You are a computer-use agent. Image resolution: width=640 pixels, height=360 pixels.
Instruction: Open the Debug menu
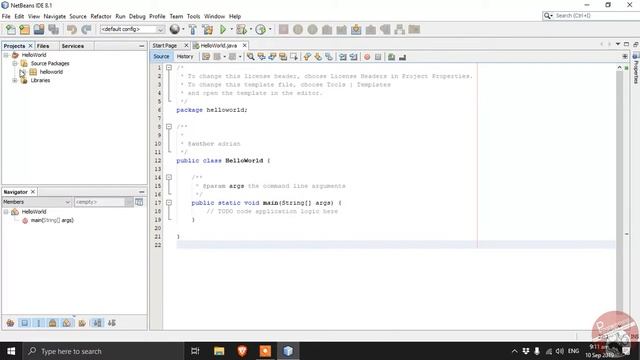coord(137,16)
